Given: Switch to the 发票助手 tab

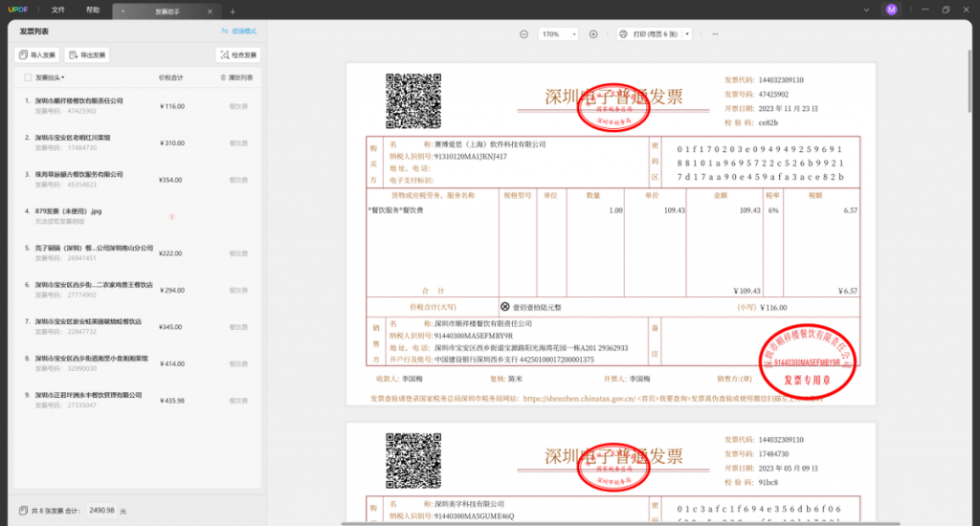Looking at the screenshot, I should 166,11.
